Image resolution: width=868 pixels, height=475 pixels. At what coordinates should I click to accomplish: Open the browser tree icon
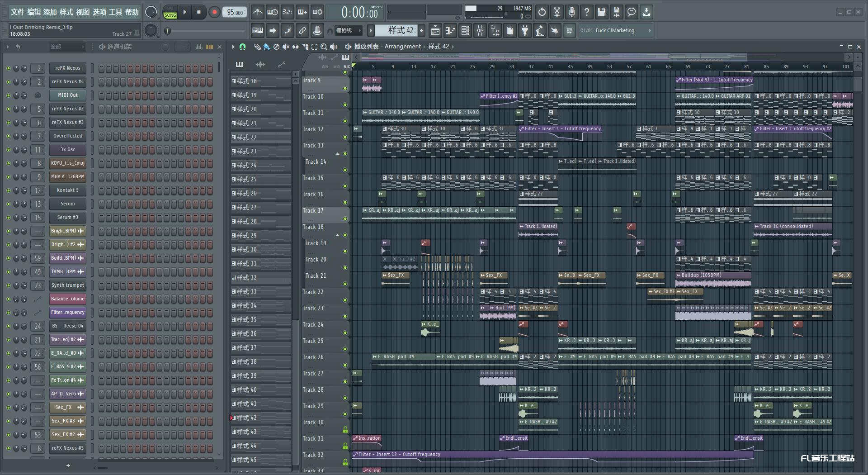[x=495, y=31]
